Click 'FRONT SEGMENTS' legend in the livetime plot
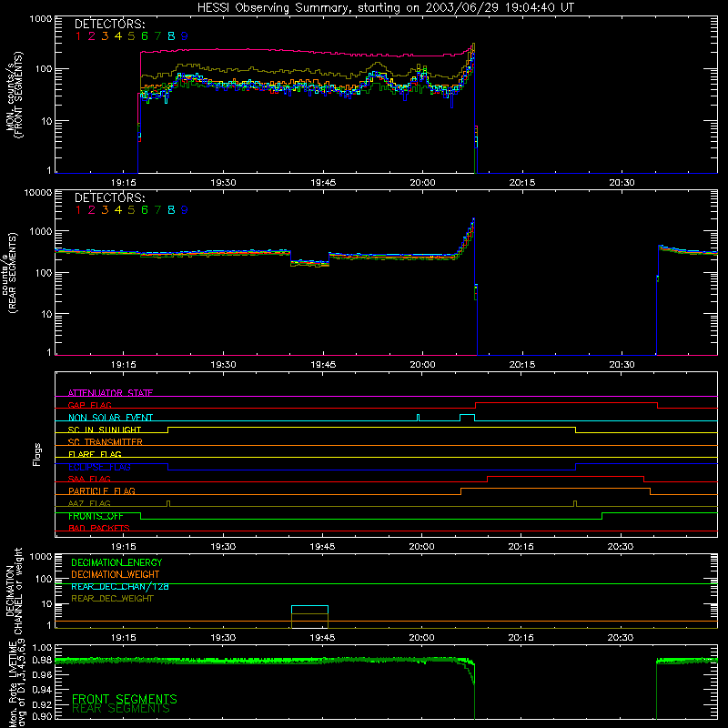 pos(125,698)
